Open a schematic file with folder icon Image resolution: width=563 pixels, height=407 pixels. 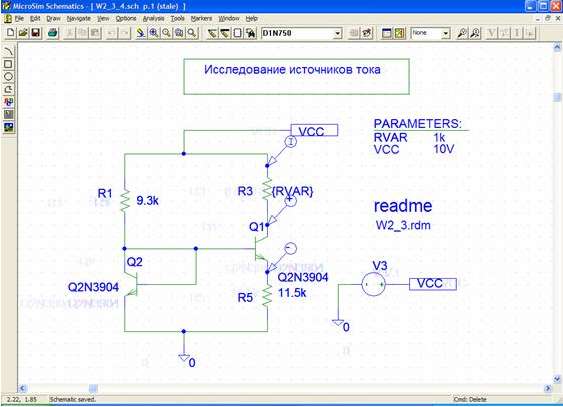click(x=23, y=33)
